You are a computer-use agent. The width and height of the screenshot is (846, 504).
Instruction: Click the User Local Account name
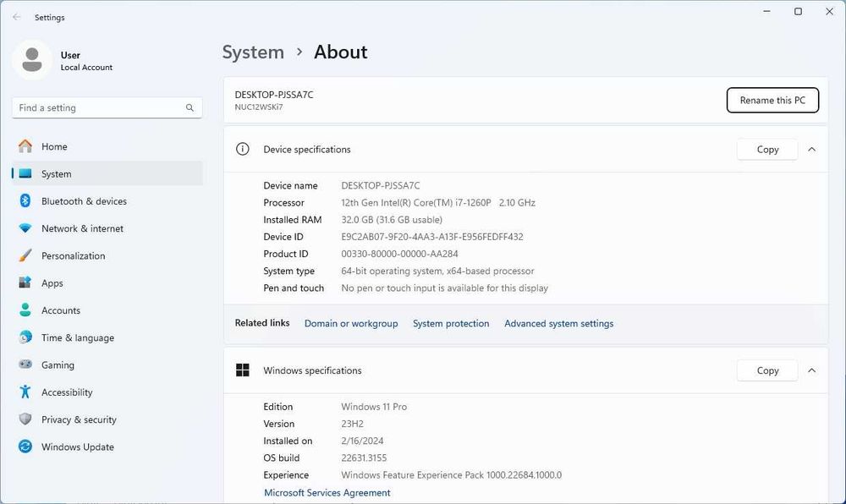pyautogui.click(x=86, y=61)
